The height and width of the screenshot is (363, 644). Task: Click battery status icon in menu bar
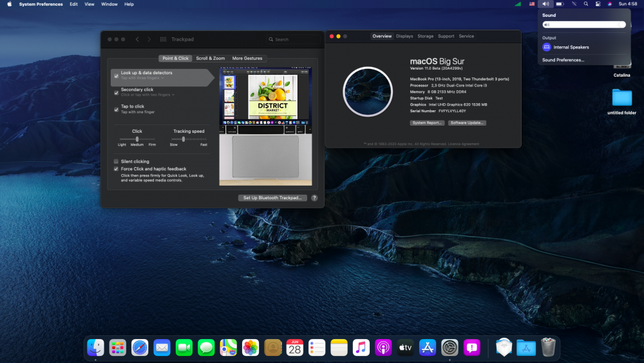pos(560,4)
